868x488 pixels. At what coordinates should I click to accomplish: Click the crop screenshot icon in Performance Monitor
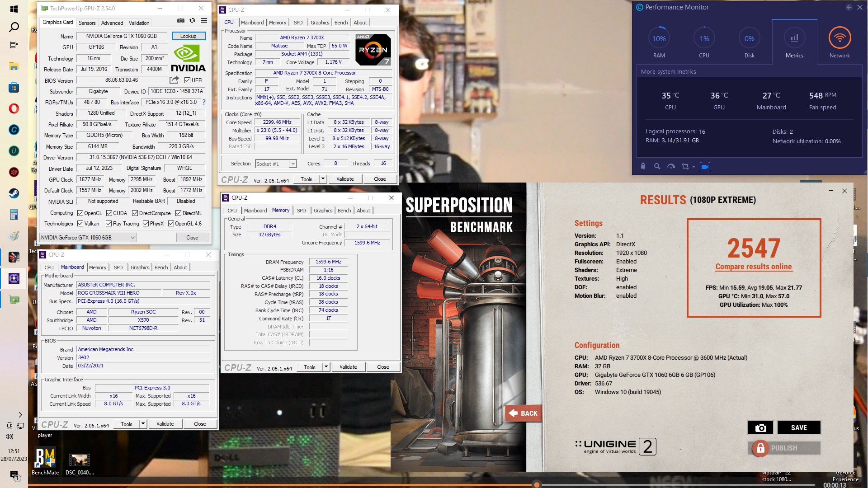pyautogui.click(x=685, y=166)
